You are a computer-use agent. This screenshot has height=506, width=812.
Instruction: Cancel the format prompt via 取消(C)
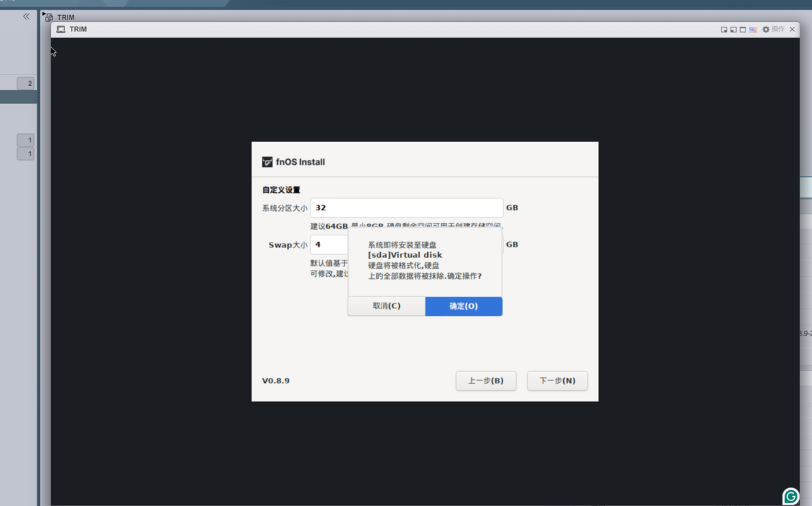pyautogui.click(x=386, y=306)
